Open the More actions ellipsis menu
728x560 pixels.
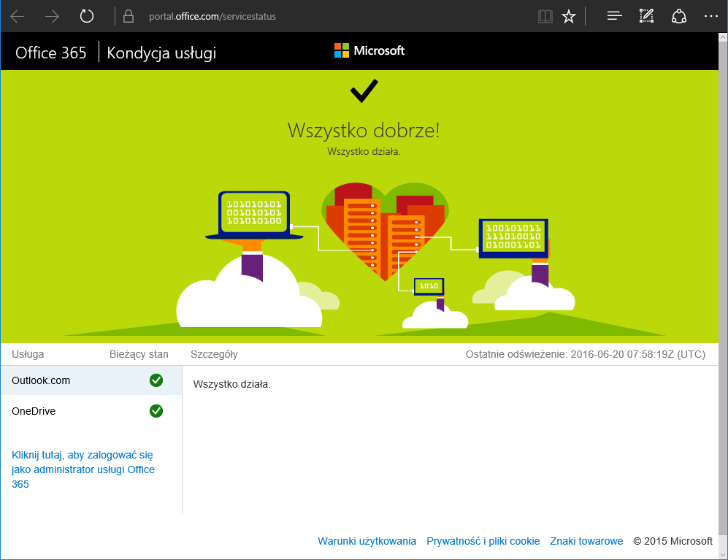(x=710, y=16)
